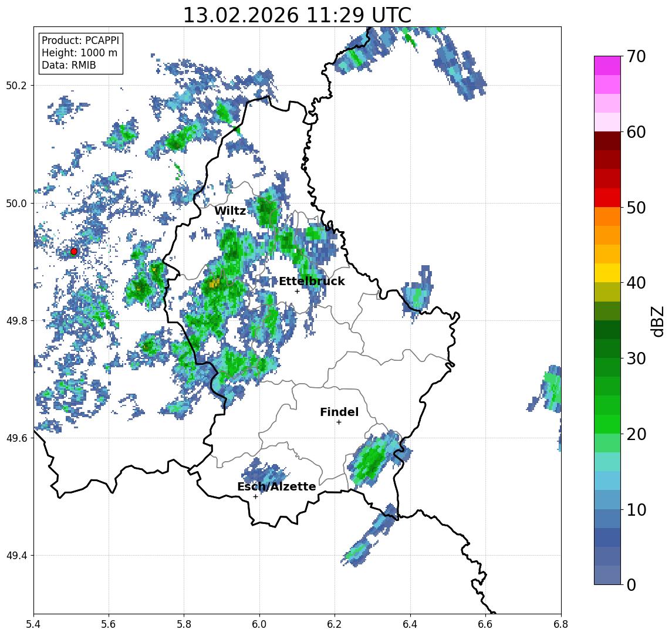The height and width of the screenshot is (636, 672).
Task: Click the timestamp title 13.02.2026 11:29 UTC
Action: (297, 15)
